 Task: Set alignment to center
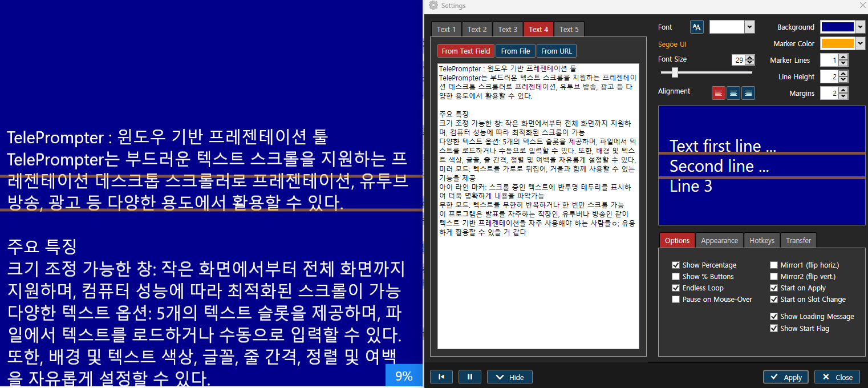click(733, 93)
